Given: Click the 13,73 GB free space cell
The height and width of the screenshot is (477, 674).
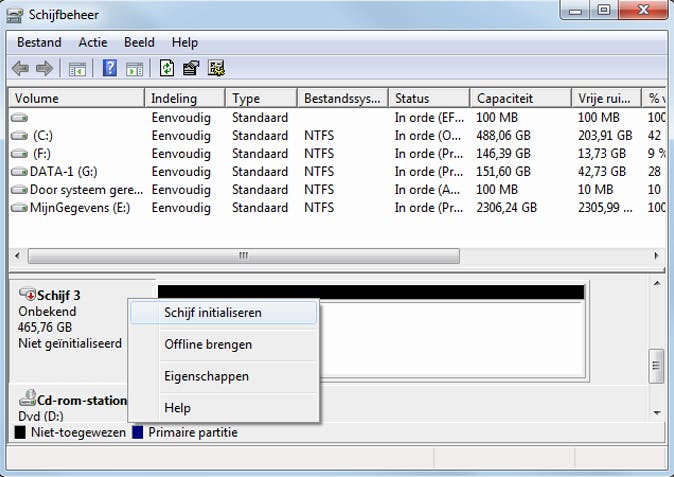Looking at the screenshot, I should click(602, 154).
